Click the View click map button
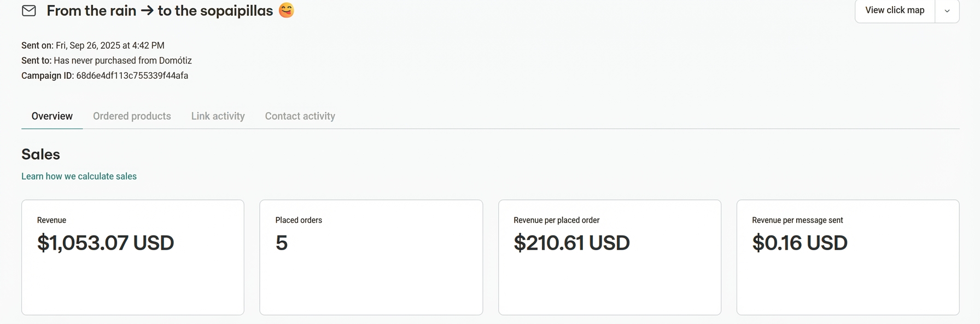The height and width of the screenshot is (324, 980). tap(895, 10)
